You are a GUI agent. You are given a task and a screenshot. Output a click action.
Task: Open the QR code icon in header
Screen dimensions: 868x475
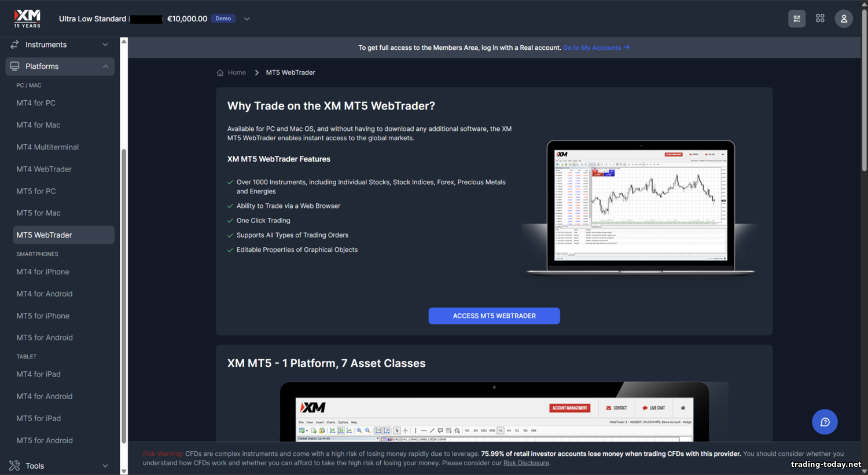797,19
